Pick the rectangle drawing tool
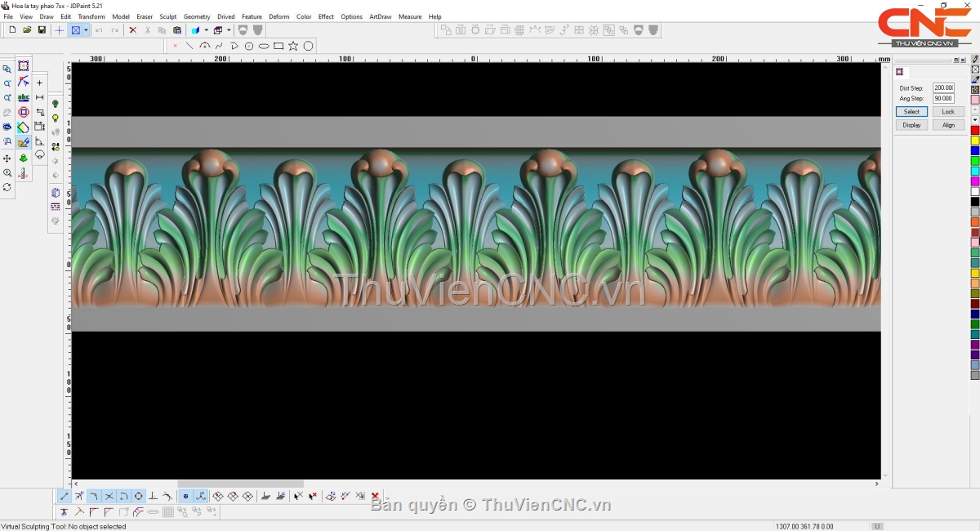The height and width of the screenshot is (531, 980). click(x=278, y=47)
